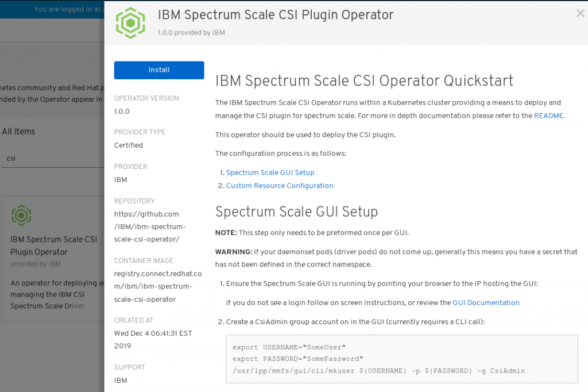Click the Quickstart heading
Image resolution: width=588 pixels, height=392 pixels.
click(364, 80)
